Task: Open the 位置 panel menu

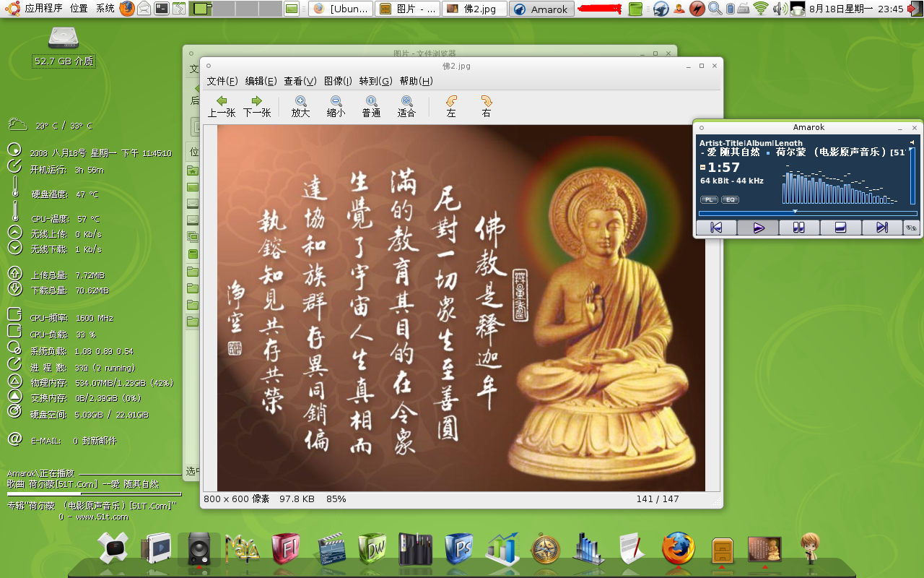Action: point(79,9)
